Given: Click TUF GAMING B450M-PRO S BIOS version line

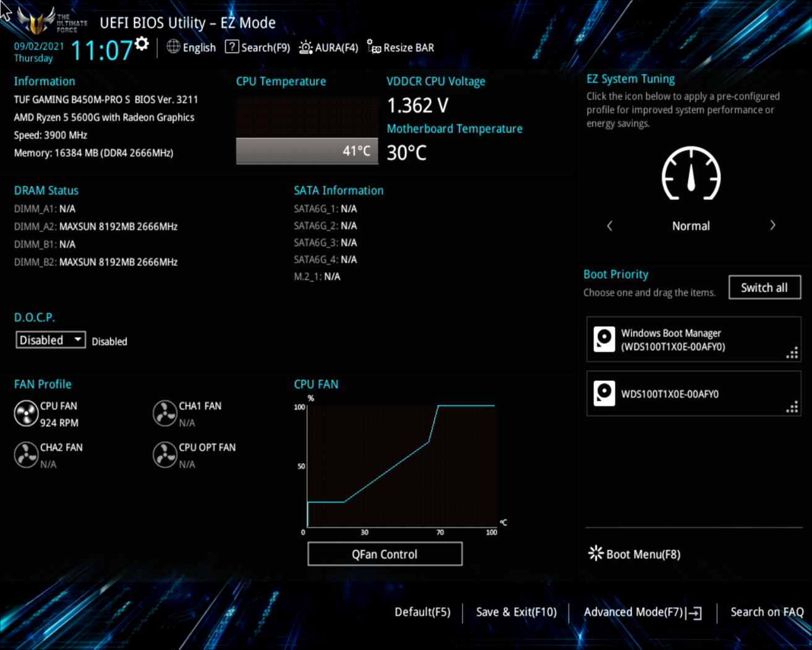Looking at the screenshot, I should point(106,100).
